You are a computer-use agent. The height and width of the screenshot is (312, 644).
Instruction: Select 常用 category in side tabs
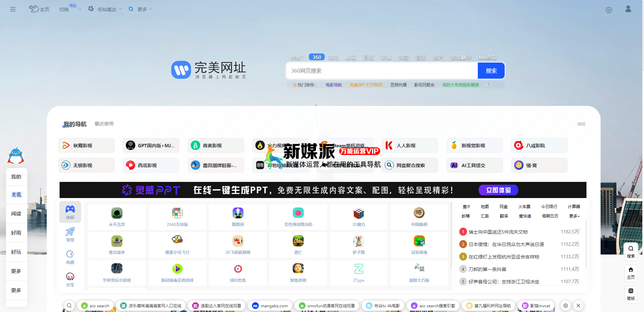70,235
